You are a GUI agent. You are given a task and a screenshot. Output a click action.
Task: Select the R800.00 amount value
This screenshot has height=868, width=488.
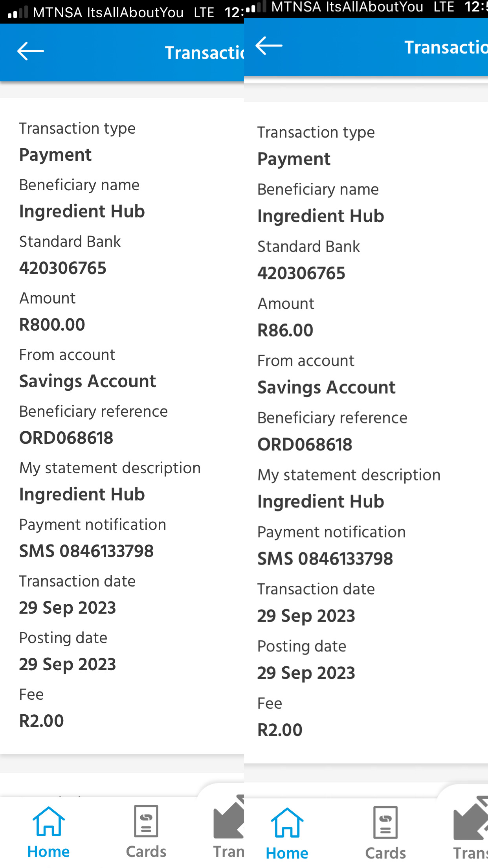click(52, 325)
